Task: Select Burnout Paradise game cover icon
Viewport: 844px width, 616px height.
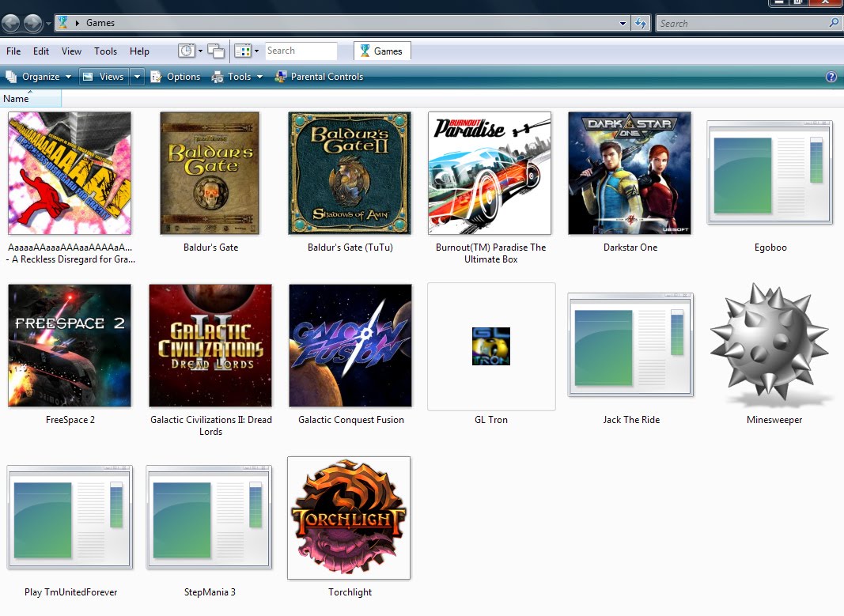Action: [490, 173]
